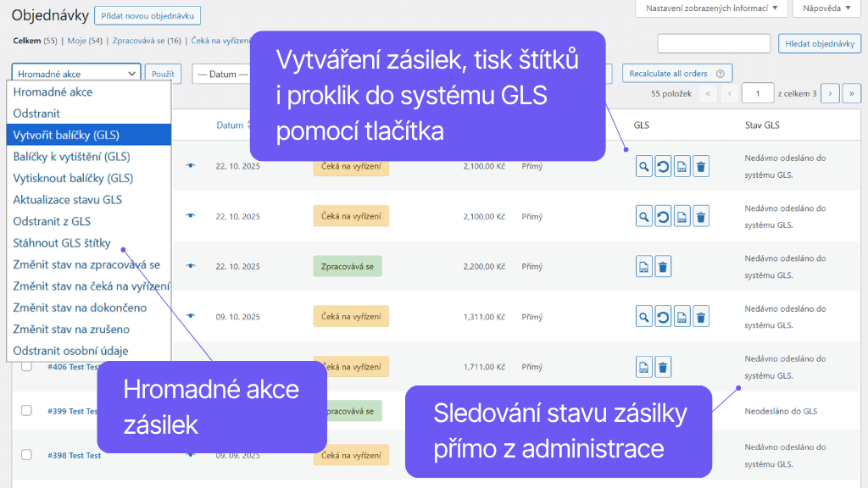Open the Nápověda dropdown
Image resolution: width=868 pixels, height=488 pixels.
(x=826, y=8)
